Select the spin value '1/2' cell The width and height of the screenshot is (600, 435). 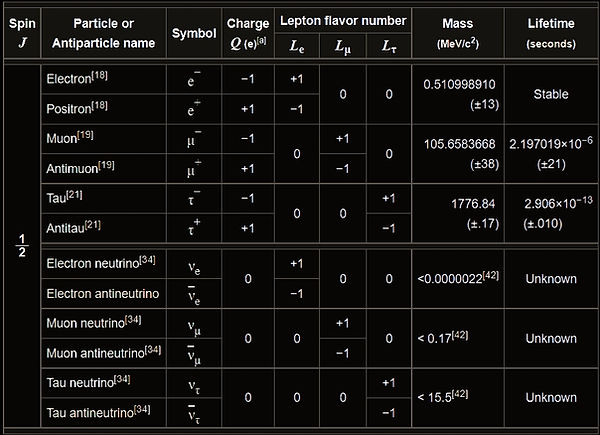[x=22, y=246]
